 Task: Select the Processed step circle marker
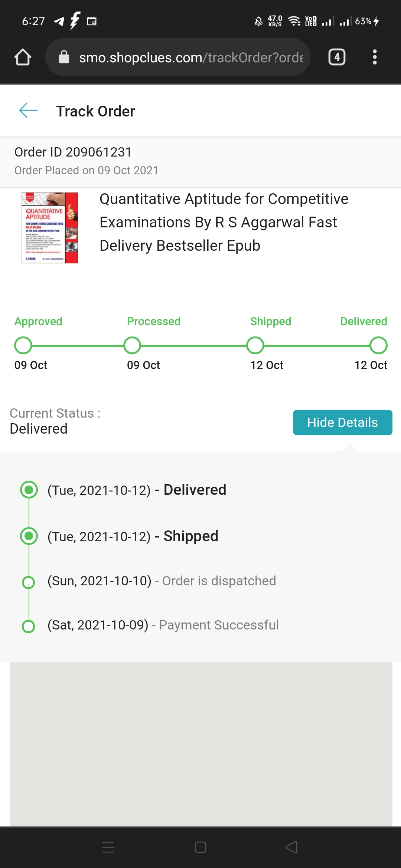132,345
